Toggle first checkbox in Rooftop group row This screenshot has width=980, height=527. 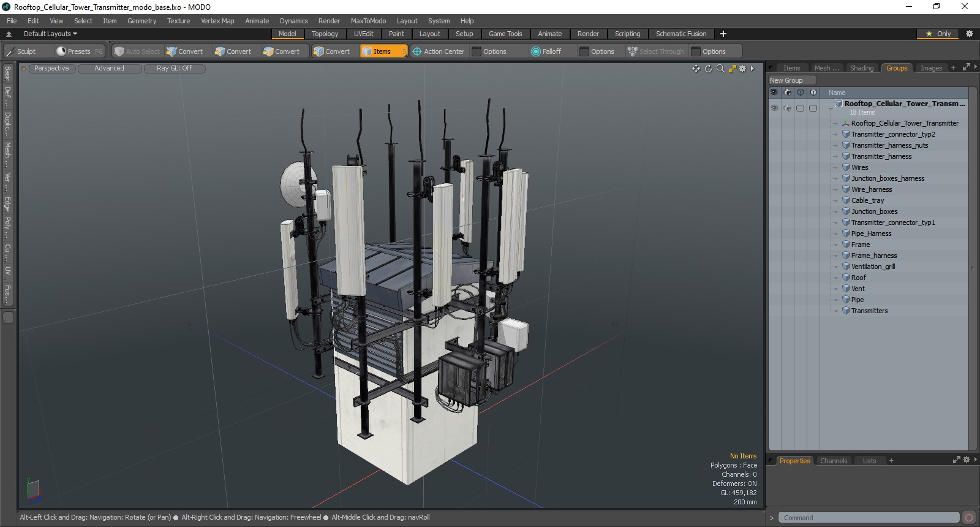800,108
